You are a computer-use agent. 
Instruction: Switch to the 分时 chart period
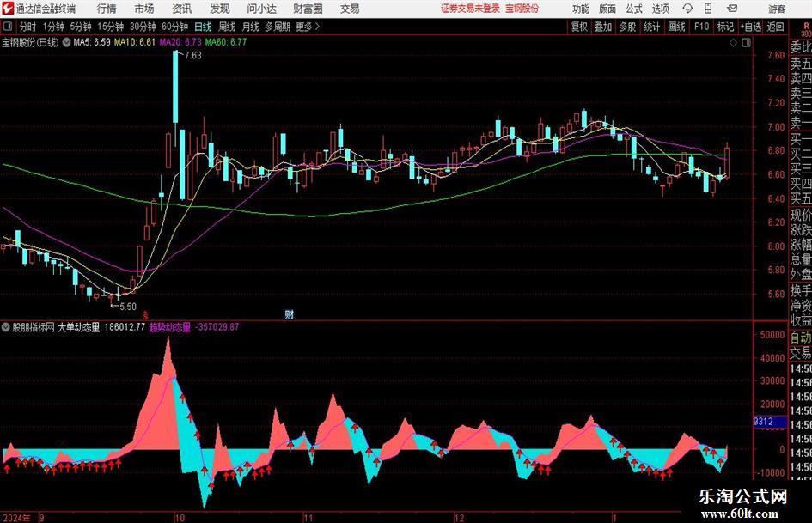(x=27, y=27)
